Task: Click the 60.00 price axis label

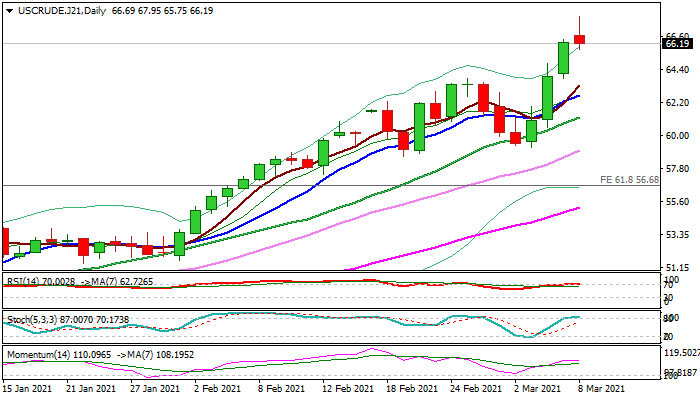Action: click(677, 136)
